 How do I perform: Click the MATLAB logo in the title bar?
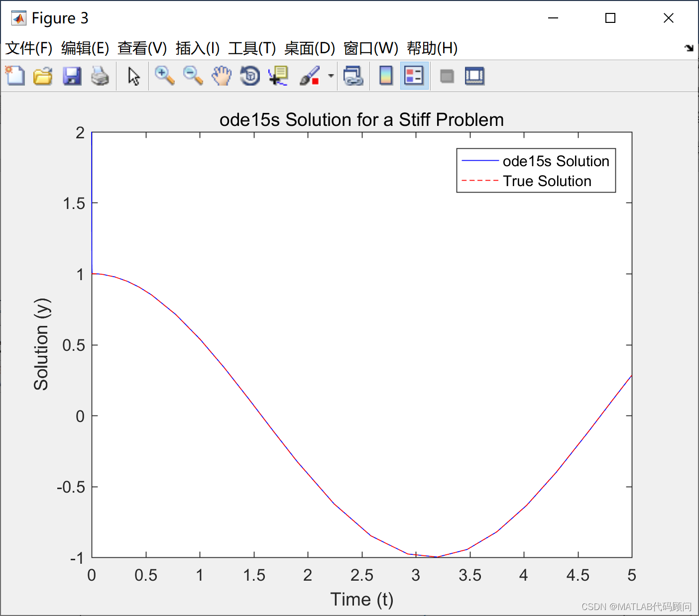coord(19,18)
